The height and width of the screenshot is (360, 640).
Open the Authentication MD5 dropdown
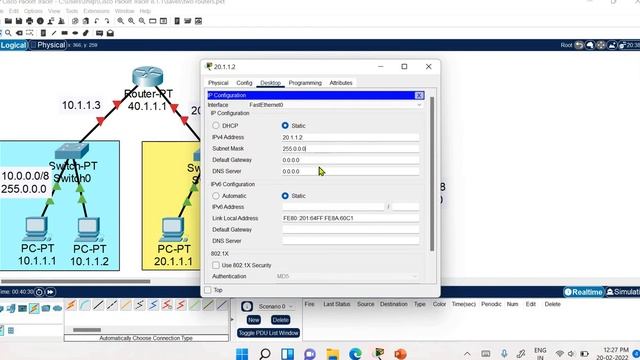coord(347,276)
